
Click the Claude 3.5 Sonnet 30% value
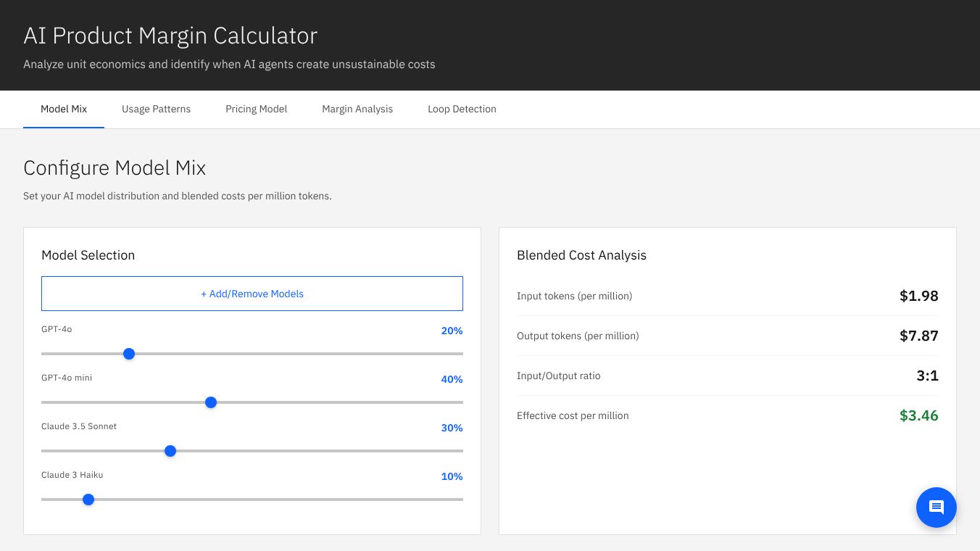point(452,428)
